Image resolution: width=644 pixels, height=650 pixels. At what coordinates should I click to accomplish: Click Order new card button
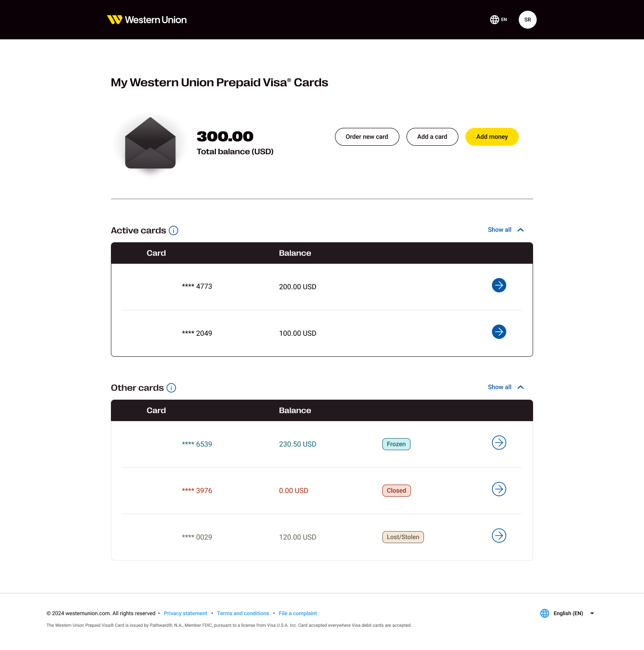point(367,137)
